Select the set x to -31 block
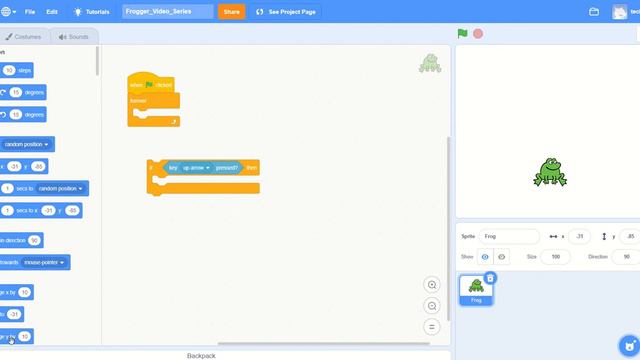 [11, 314]
